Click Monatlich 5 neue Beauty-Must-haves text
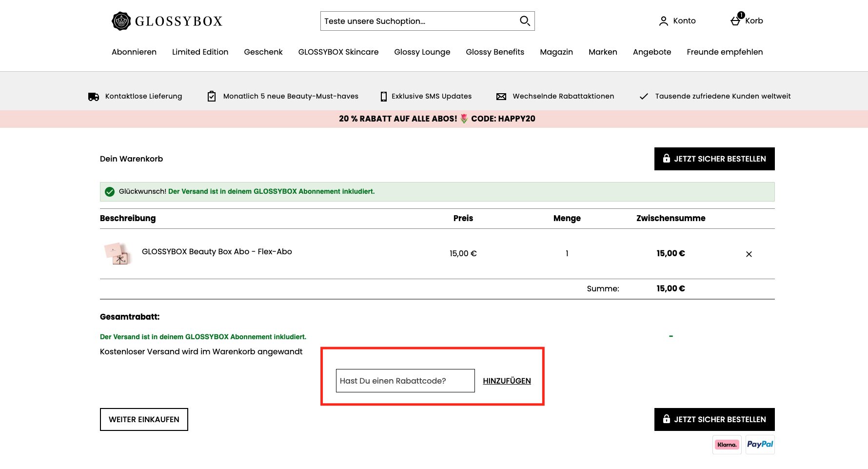The image size is (868, 469). (291, 97)
